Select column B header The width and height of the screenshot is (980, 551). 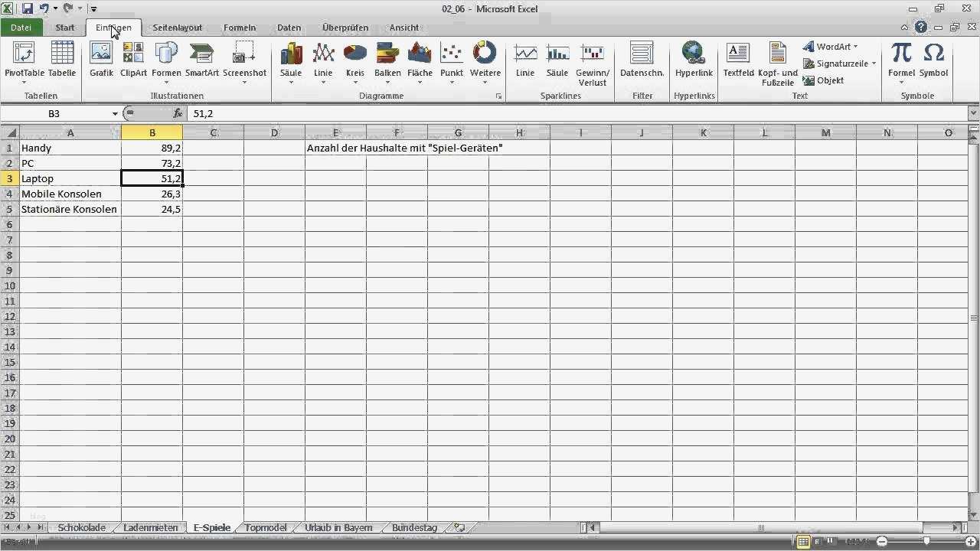(x=152, y=132)
